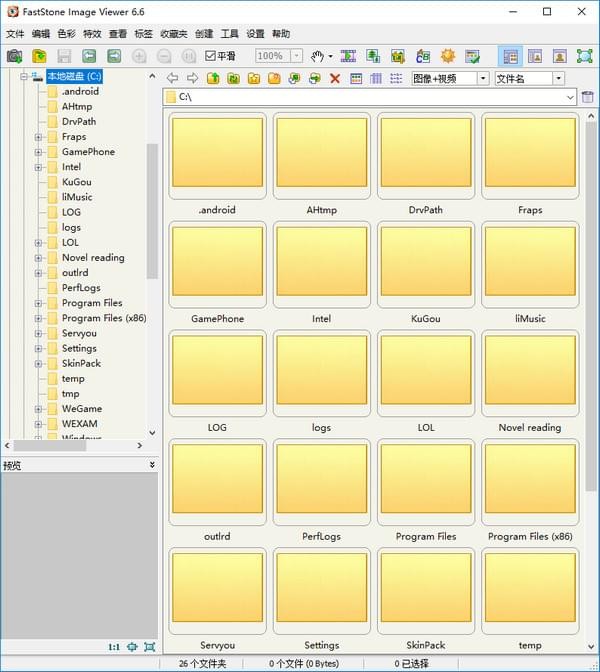Open the 文件 menu
The height and width of the screenshot is (672, 600).
tap(15, 34)
